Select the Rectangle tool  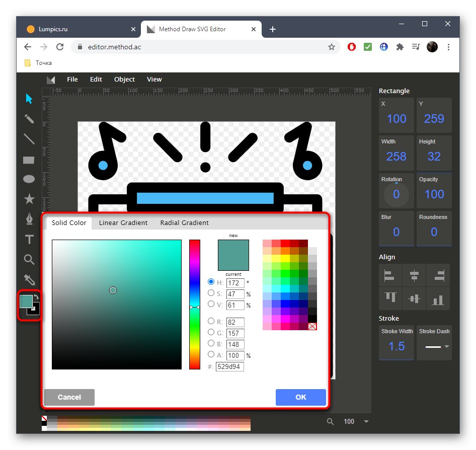pos(29,160)
